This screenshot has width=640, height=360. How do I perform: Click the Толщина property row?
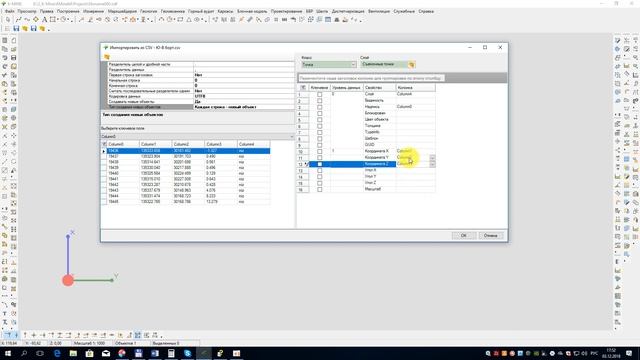[366, 126]
